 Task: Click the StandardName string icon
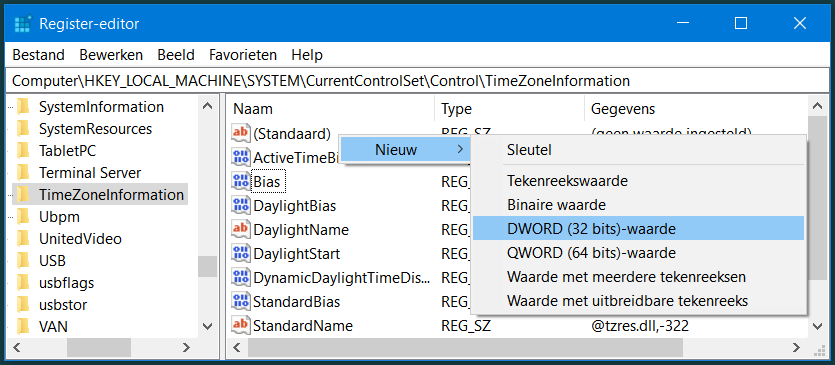tap(241, 325)
